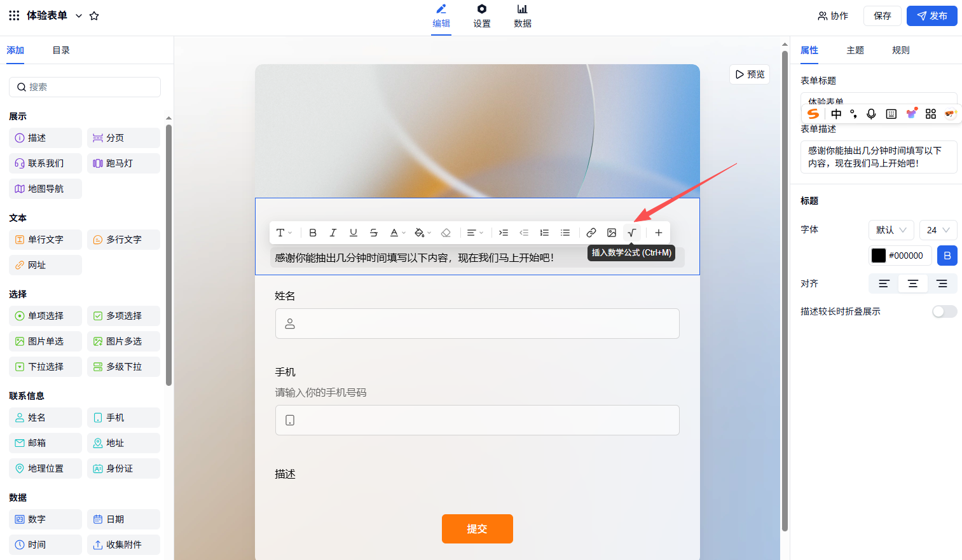Viewport: 962px width, 560px height.
Task: Click the 预览 preview button
Action: 750,74
